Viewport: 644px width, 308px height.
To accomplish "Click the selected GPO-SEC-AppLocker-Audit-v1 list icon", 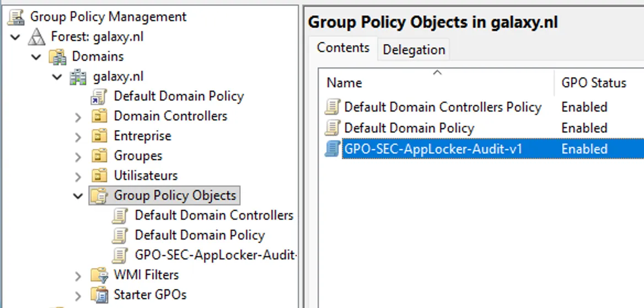I will (332, 148).
